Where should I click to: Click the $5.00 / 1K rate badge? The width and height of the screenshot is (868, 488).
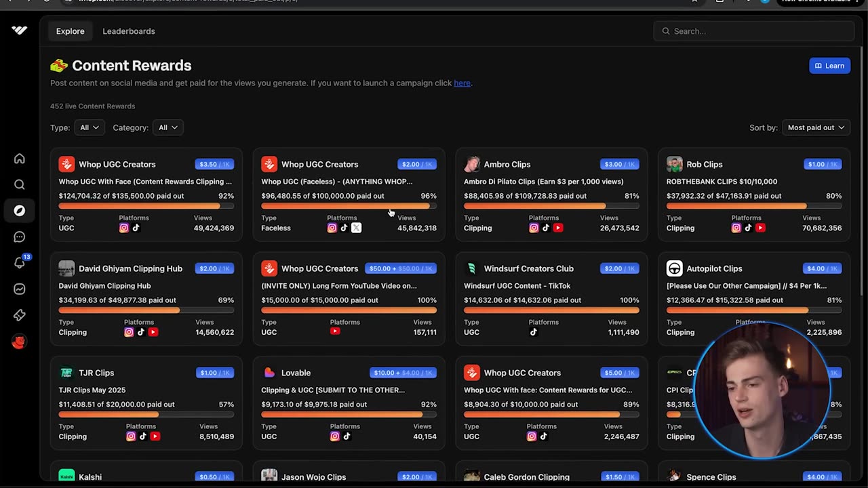(620, 373)
